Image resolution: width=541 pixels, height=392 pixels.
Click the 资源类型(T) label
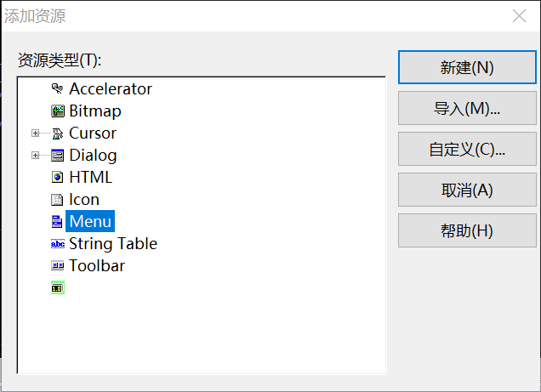point(60,60)
